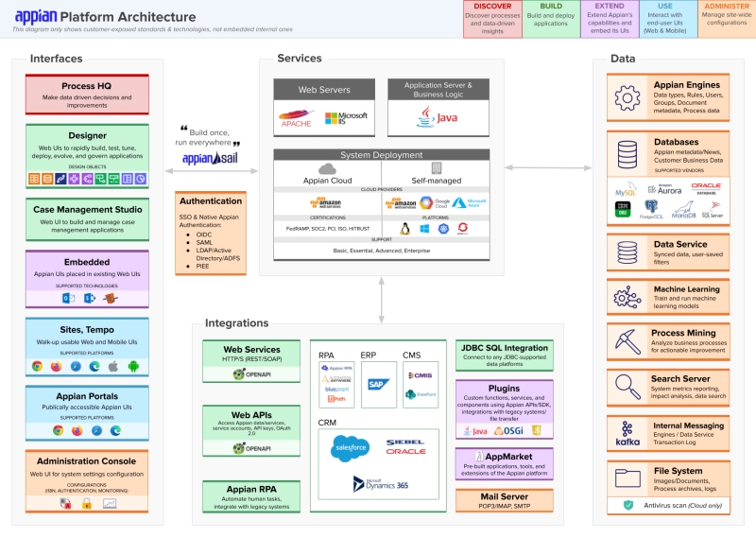The image size is (756, 538).
Task: Click 'Basic, Essential, Advanced, Enterprise' support text
Action: click(x=382, y=251)
